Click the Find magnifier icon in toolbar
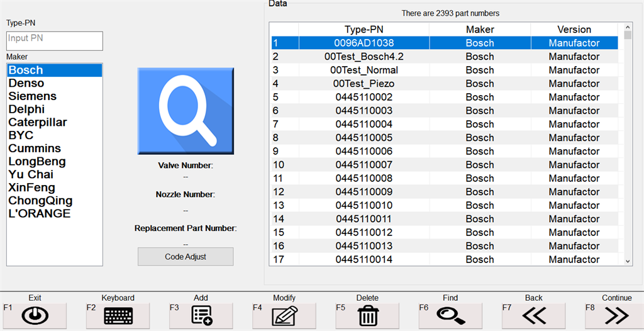The height and width of the screenshot is (331, 644). (x=450, y=315)
